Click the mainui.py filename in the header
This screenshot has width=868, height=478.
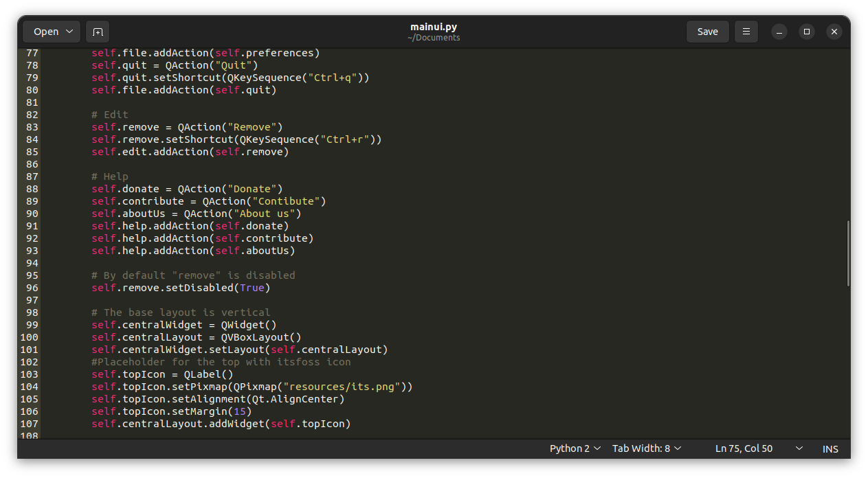click(433, 27)
